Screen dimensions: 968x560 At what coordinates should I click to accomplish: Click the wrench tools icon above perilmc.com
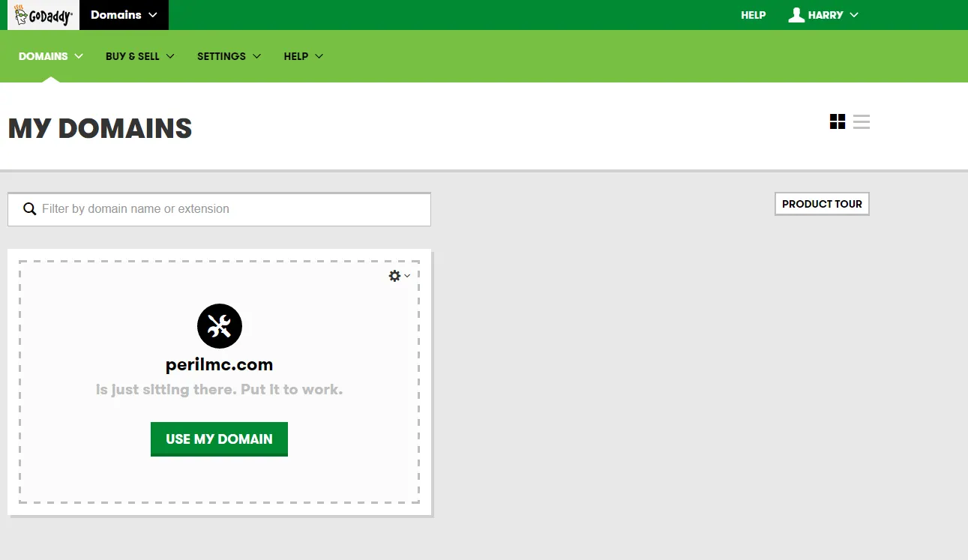pyautogui.click(x=220, y=326)
